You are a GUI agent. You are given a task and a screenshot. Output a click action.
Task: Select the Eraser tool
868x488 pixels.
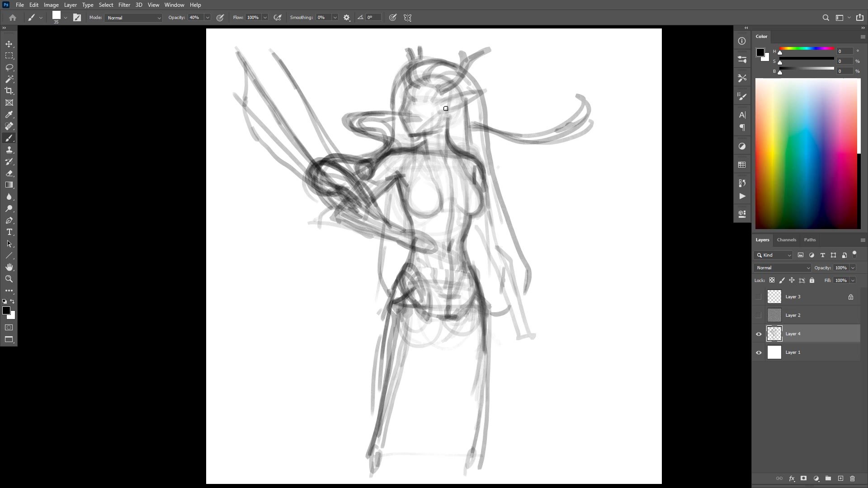pos(9,174)
